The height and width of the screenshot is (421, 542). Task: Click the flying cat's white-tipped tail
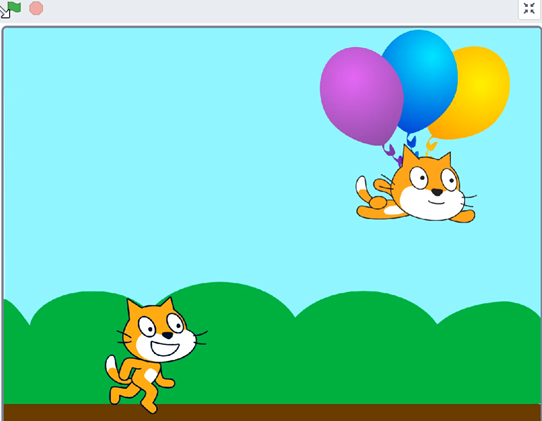[362, 187]
